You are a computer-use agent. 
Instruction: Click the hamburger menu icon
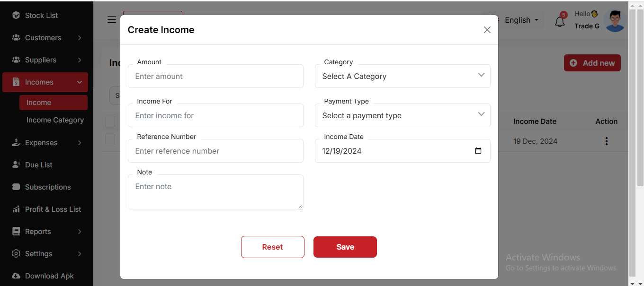click(x=112, y=20)
